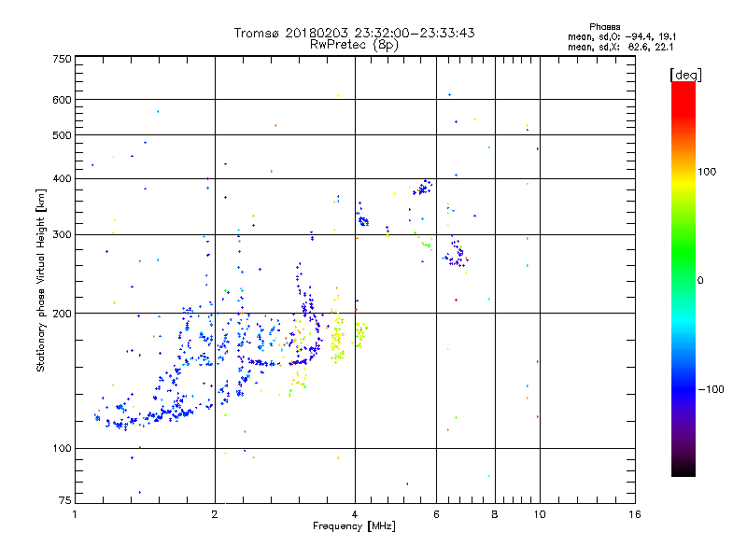Click the y-axis tick label 100
The image size is (747, 560).
(62, 448)
